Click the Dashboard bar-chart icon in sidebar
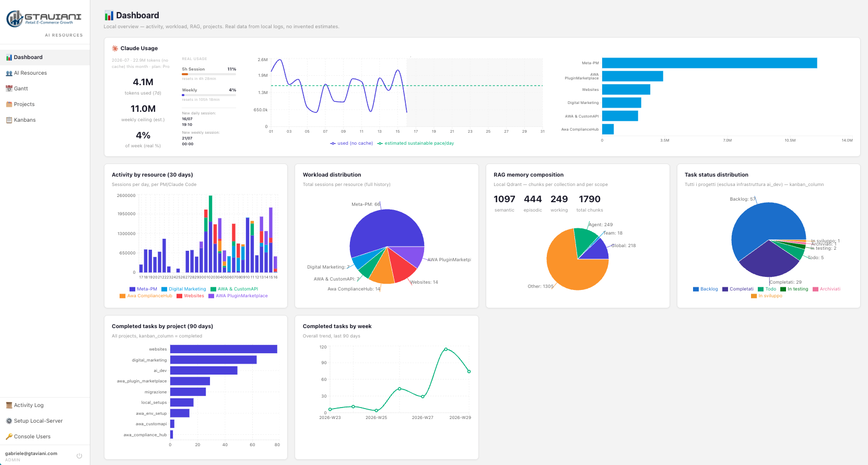 tap(9, 57)
